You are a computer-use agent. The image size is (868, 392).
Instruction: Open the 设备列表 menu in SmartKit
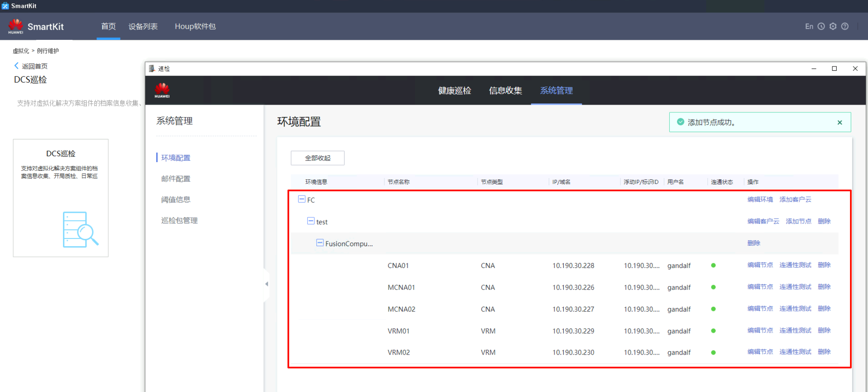pos(143,27)
